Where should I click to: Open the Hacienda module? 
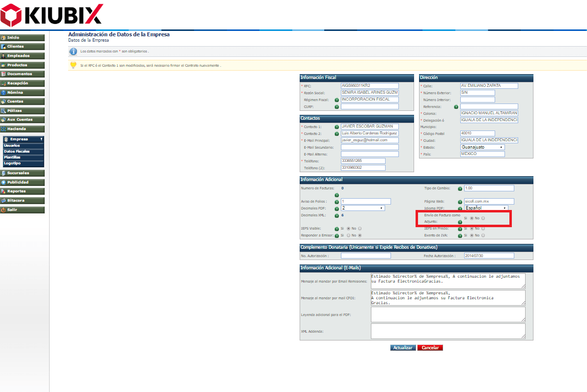(x=22, y=129)
